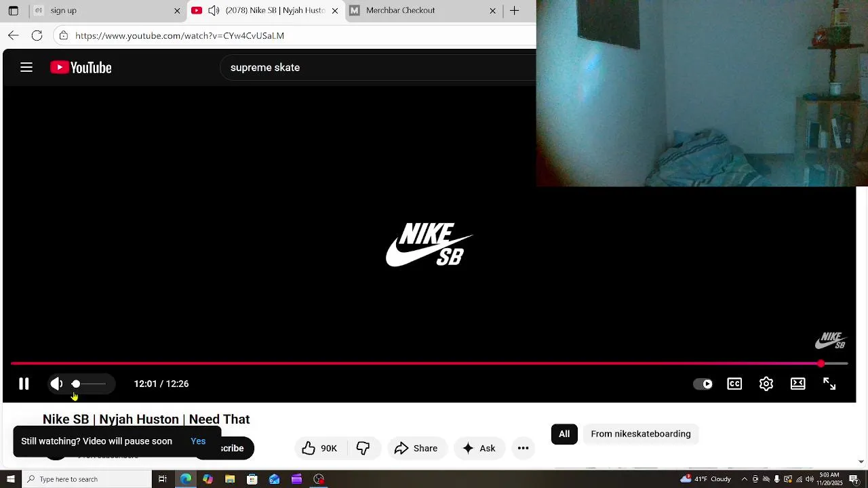The height and width of the screenshot is (488, 868).
Task: Show hidden system tray icons
Action: pyautogui.click(x=745, y=479)
